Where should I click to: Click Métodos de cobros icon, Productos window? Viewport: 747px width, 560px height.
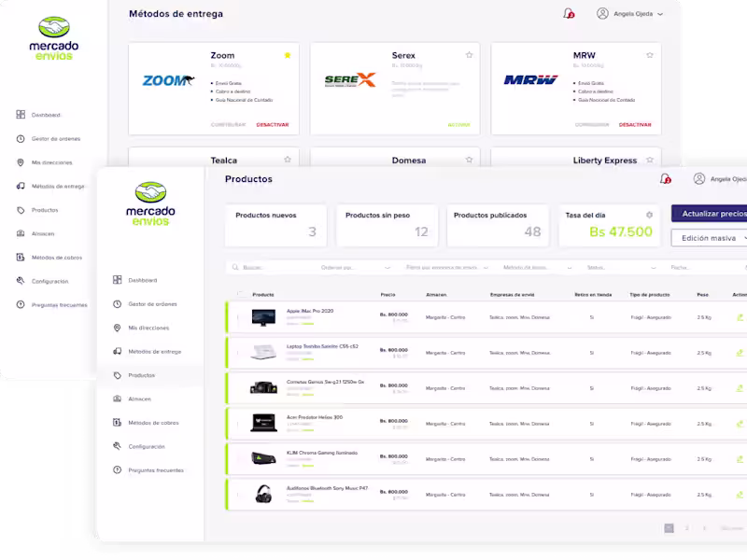[118, 423]
